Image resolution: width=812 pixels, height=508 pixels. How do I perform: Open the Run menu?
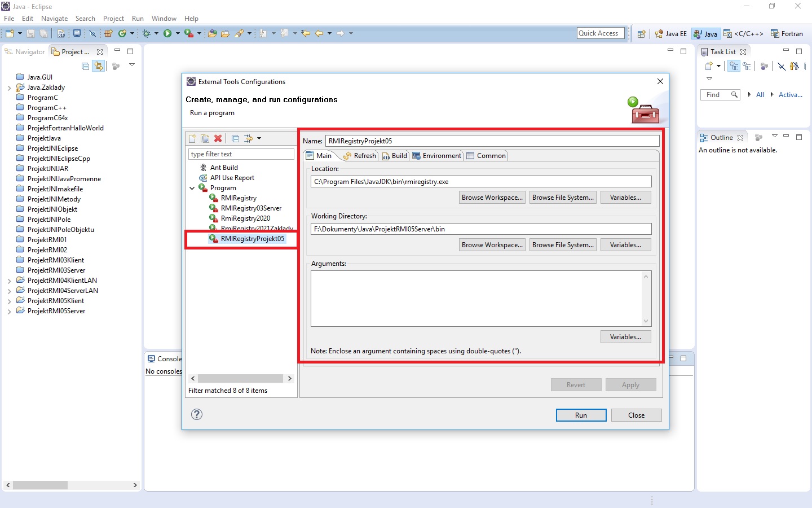point(138,19)
